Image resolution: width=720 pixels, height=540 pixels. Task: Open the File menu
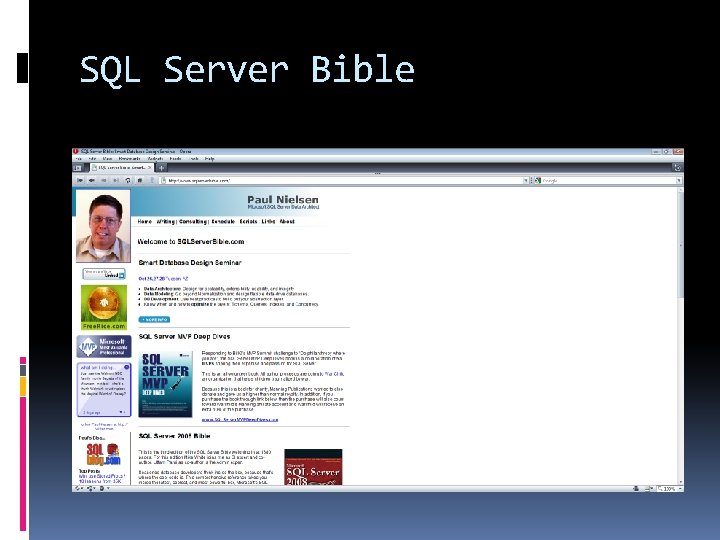(79, 158)
